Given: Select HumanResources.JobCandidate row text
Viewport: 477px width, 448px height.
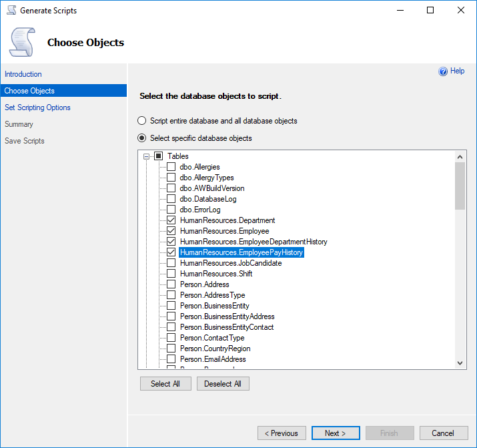Looking at the screenshot, I should click(231, 263).
